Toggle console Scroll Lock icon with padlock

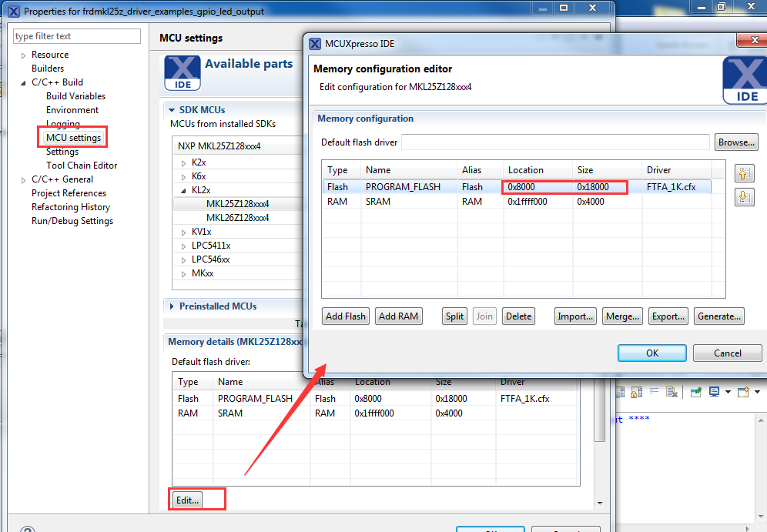[x=636, y=392]
